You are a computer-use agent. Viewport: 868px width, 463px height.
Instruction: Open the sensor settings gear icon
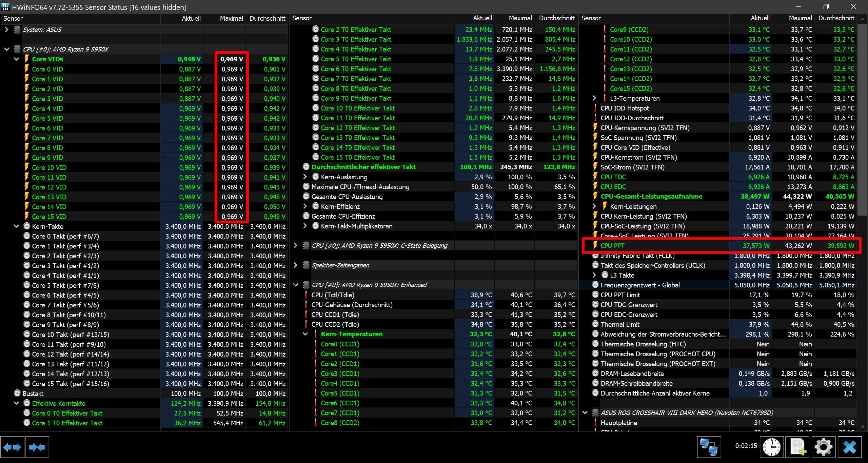(x=823, y=447)
